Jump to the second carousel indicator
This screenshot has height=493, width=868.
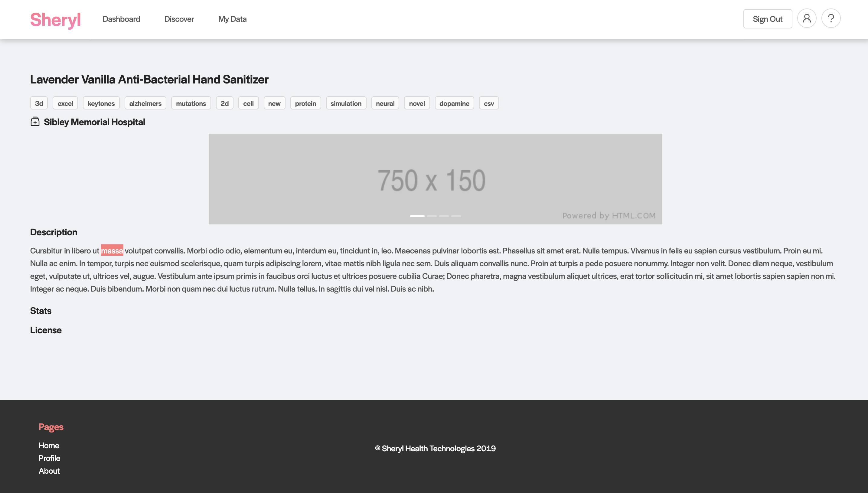pyautogui.click(x=432, y=216)
